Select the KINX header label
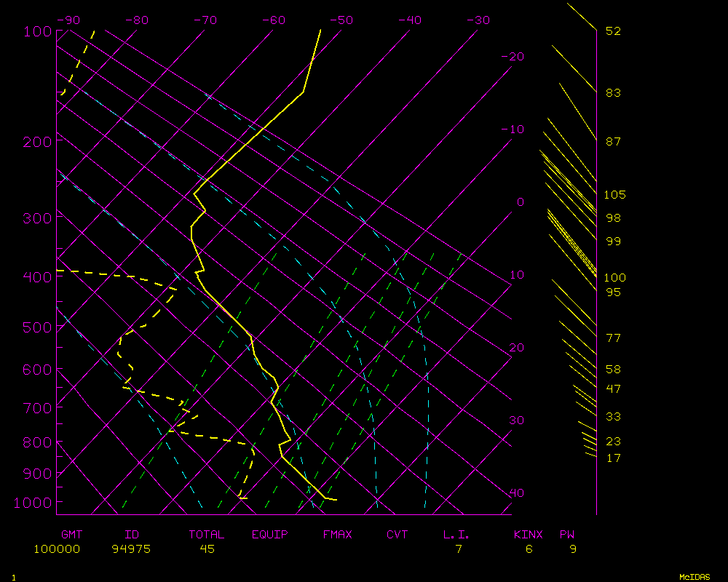 coord(529,535)
